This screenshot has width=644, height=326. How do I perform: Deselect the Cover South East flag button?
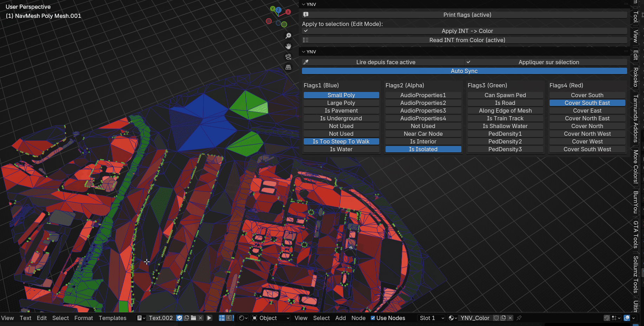pyautogui.click(x=587, y=103)
